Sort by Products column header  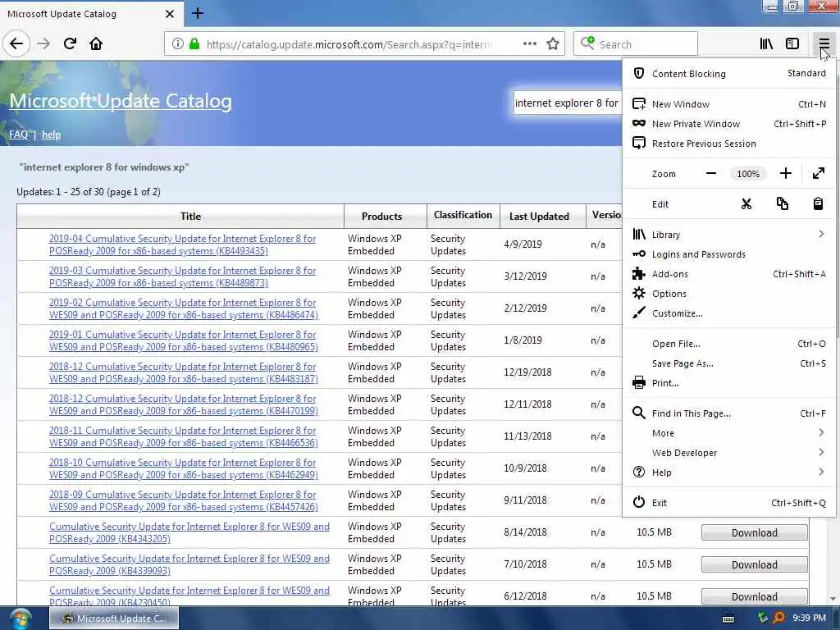point(382,217)
